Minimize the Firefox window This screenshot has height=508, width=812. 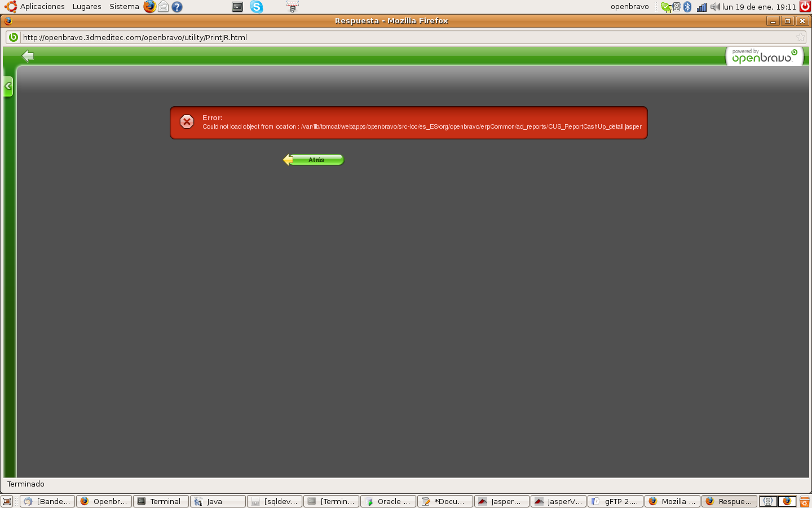pyautogui.click(x=773, y=21)
